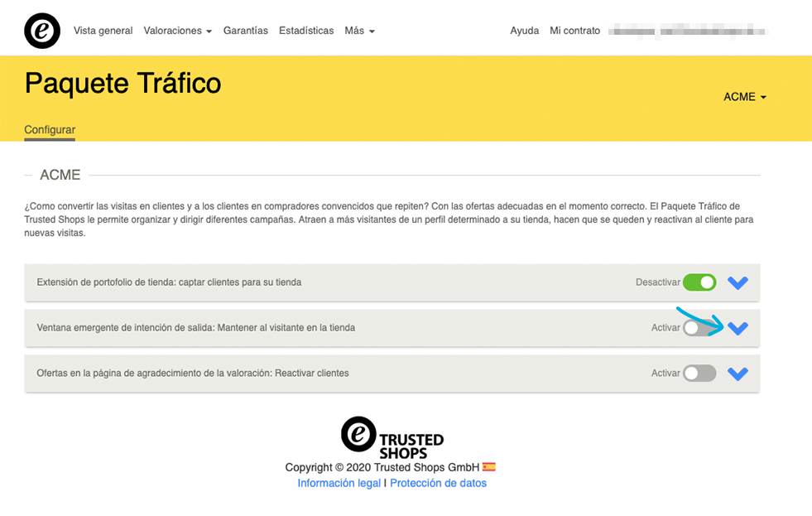The height and width of the screenshot is (516, 812).
Task: Disable Extensión de portofolio de tienda toggle
Action: (699, 282)
